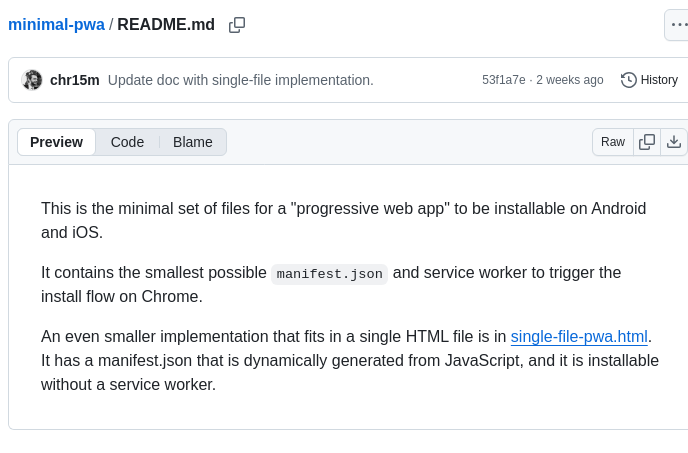Image resolution: width=688 pixels, height=453 pixels.
Task: Switch to the Code tab
Action: pyautogui.click(x=127, y=142)
